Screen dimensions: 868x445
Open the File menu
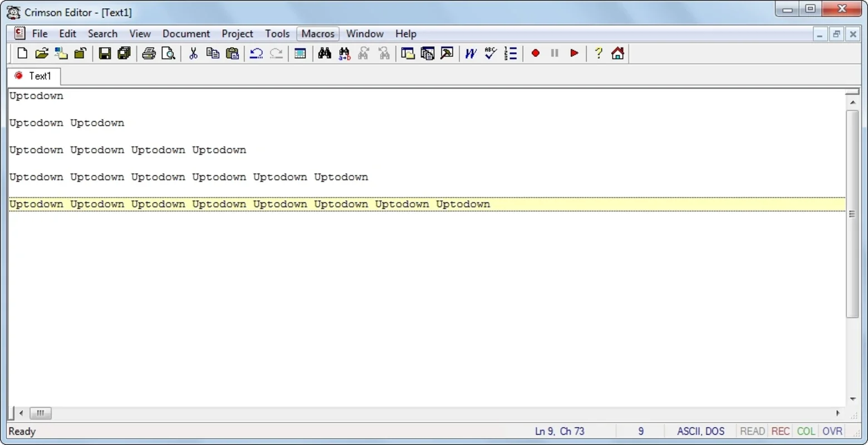40,34
